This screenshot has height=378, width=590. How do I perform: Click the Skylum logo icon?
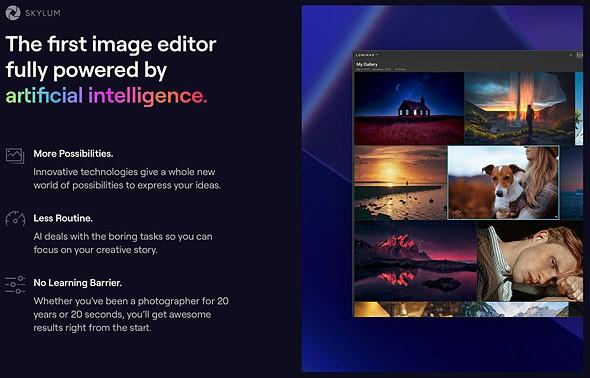[x=13, y=13]
